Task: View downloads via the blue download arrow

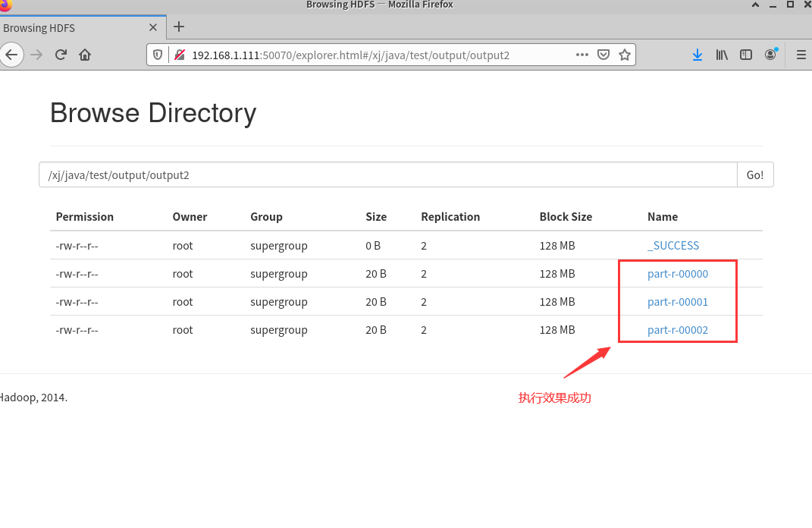Action: [697, 55]
